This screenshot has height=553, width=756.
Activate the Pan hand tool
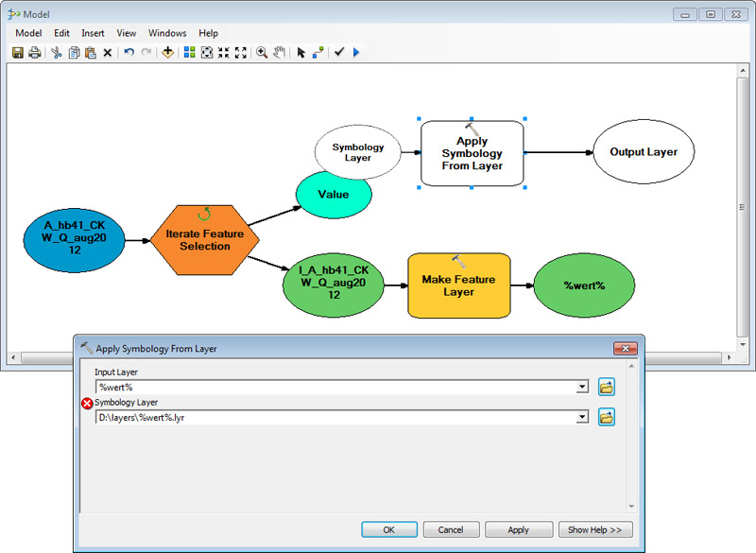click(x=280, y=53)
